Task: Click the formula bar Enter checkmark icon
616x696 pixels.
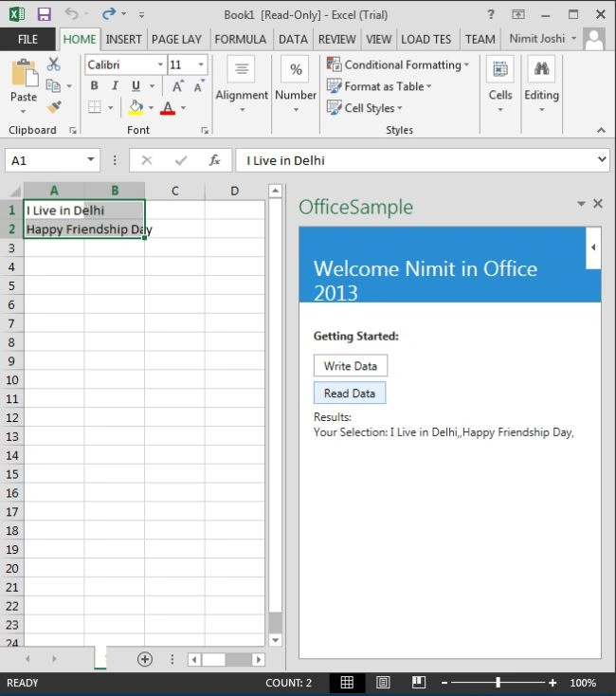Action: tap(181, 160)
